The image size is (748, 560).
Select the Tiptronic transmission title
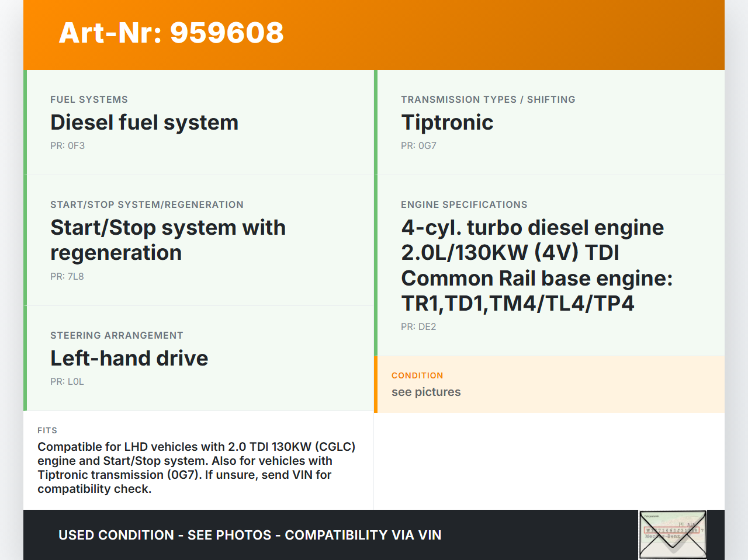point(447,123)
